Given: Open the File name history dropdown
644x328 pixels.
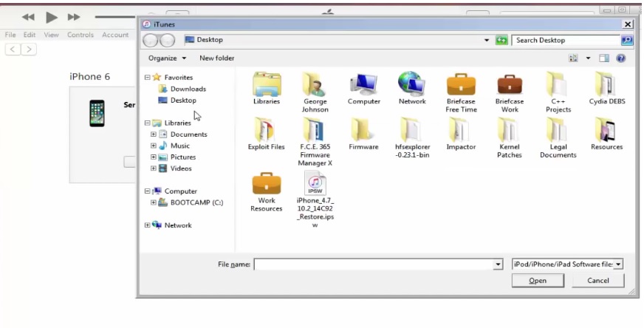Looking at the screenshot, I should click(x=498, y=264).
